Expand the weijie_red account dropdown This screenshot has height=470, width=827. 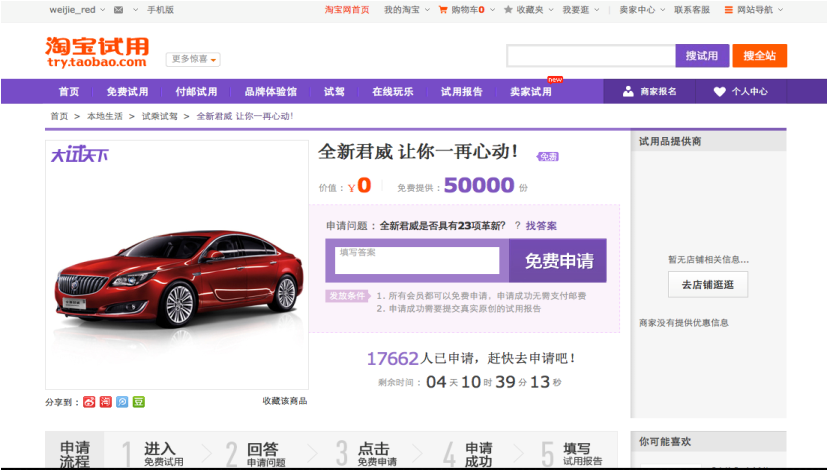point(102,9)
